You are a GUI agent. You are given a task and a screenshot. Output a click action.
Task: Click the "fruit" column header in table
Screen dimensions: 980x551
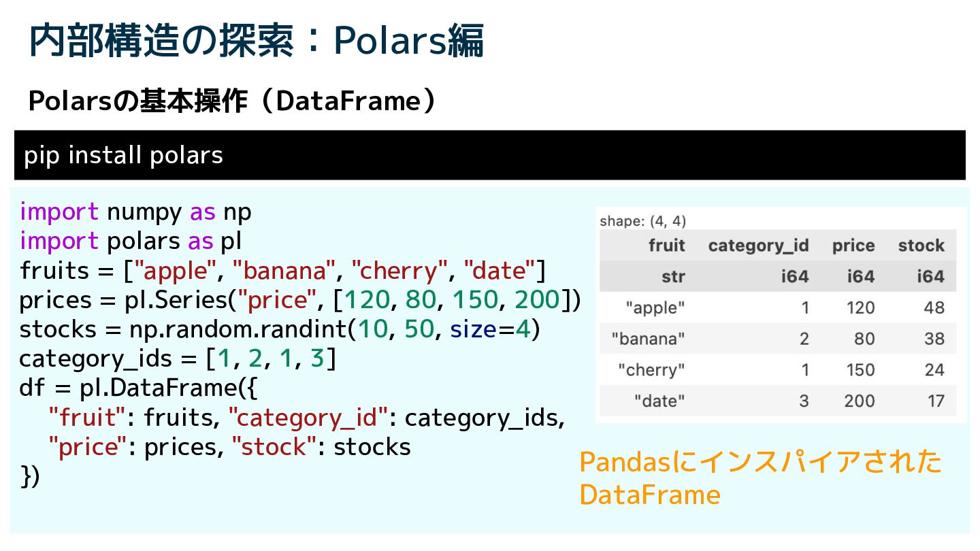tap(667, 246)
